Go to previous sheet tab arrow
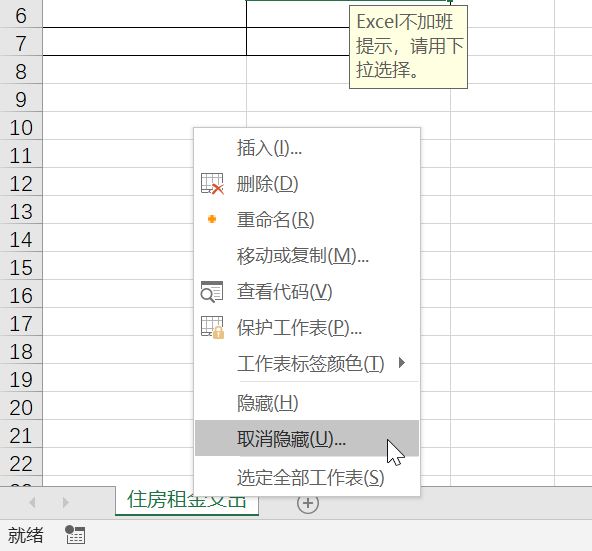592x551 pixels. coord(32,503)
